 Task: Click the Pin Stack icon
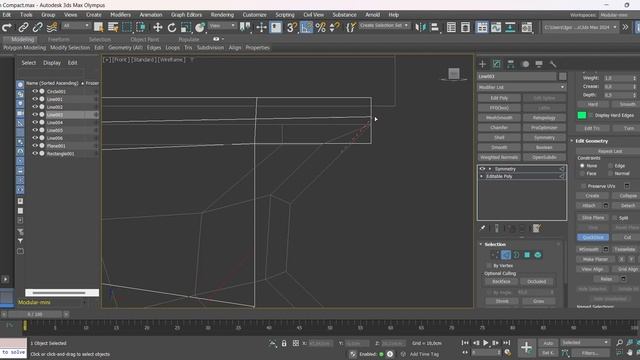[482, 228]
